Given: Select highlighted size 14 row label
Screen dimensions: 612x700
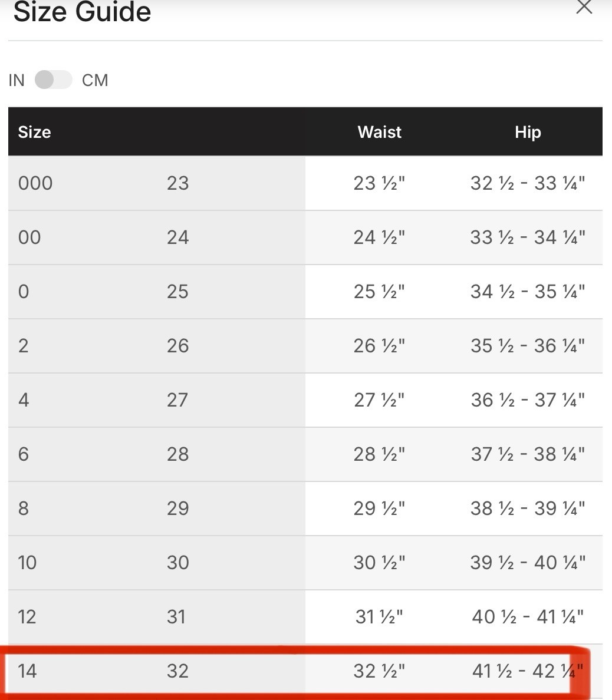Looking at the screenshot, I should pos(27,671).
